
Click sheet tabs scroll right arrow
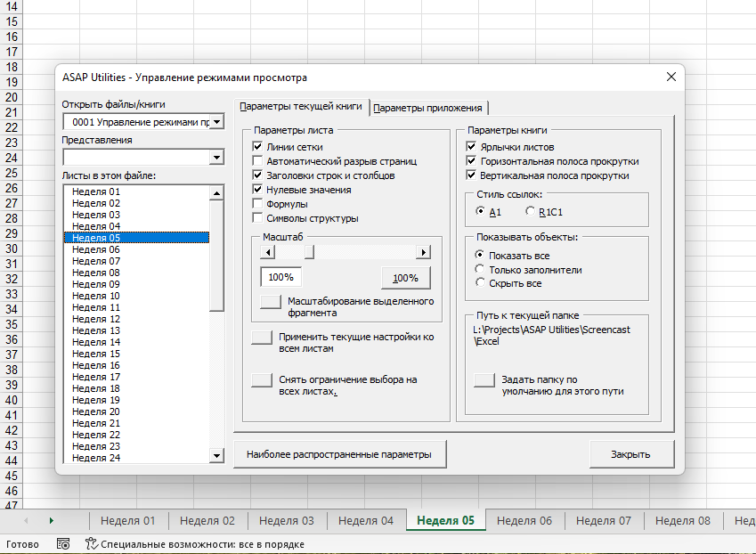coord(51,521)
